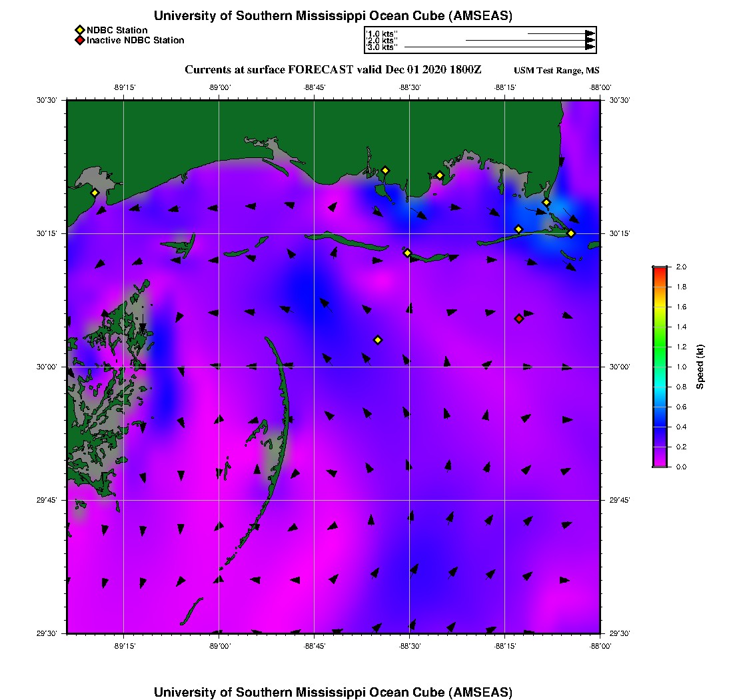The height and width of the screenshot is (700, 733).
Task: Select the easternmost yellow NDBC station marker
Action: tap(571, 233)
